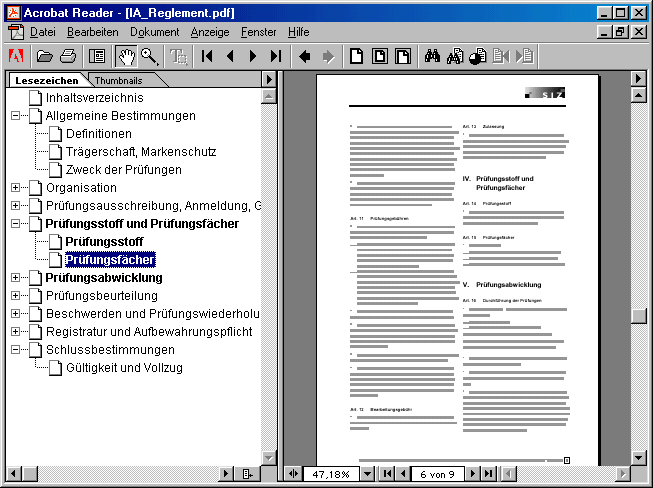The image size is (653, 488).
Task: Click the document vertical scrollbar thumb
Action: [x=638, y=315]
